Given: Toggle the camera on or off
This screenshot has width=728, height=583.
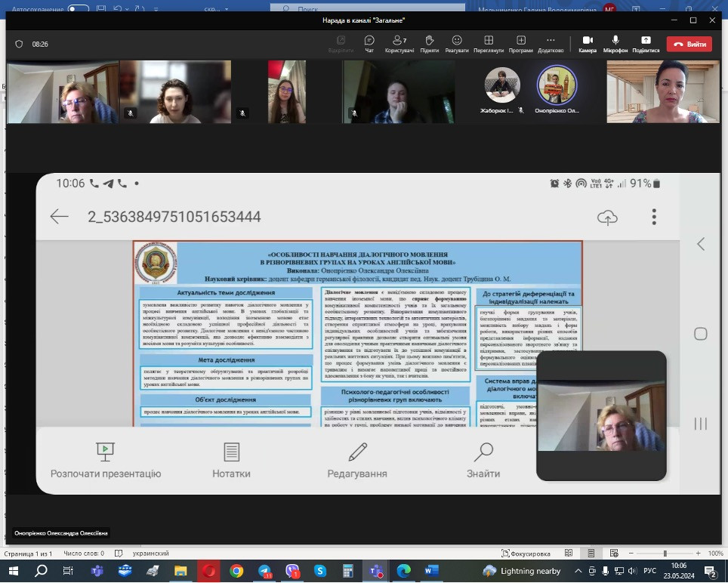Looking at the screenshot, I should pos(587,43).
